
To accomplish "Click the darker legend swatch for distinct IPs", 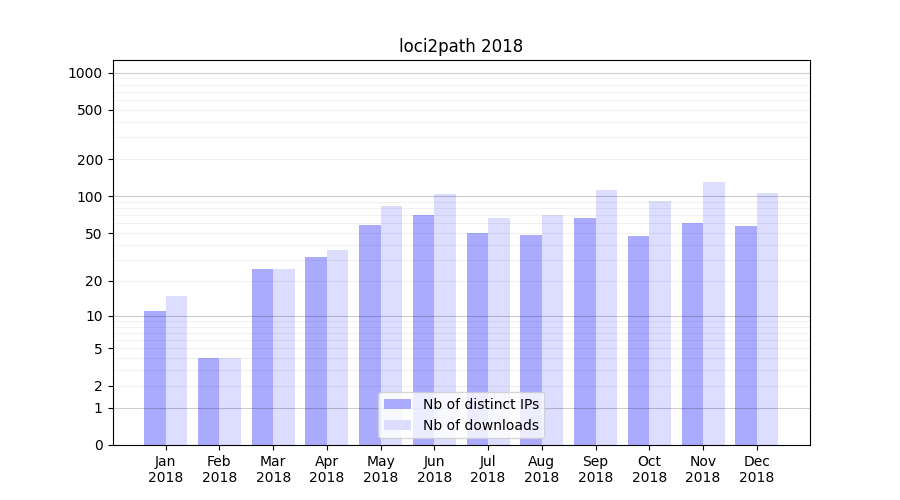I will point(397,404).
